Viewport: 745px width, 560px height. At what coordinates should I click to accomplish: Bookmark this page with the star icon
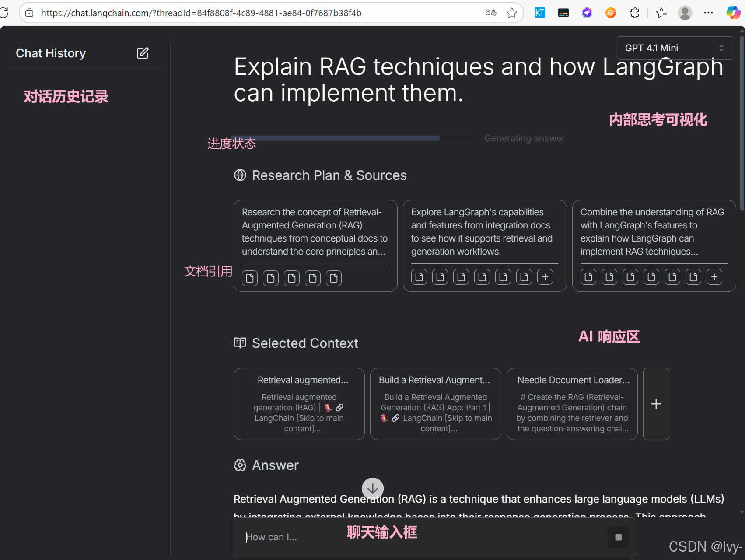[512, 13]
